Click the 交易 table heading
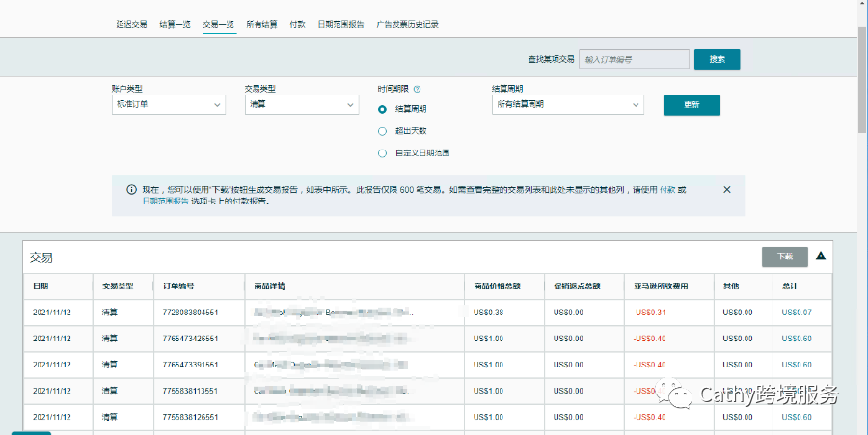868x435 pixels. (x=41, y=258)
